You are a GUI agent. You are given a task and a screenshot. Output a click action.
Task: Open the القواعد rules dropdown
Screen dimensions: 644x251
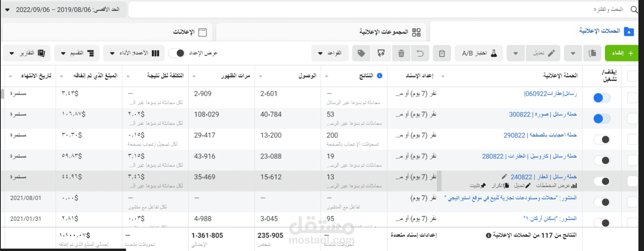coord(330,53)
